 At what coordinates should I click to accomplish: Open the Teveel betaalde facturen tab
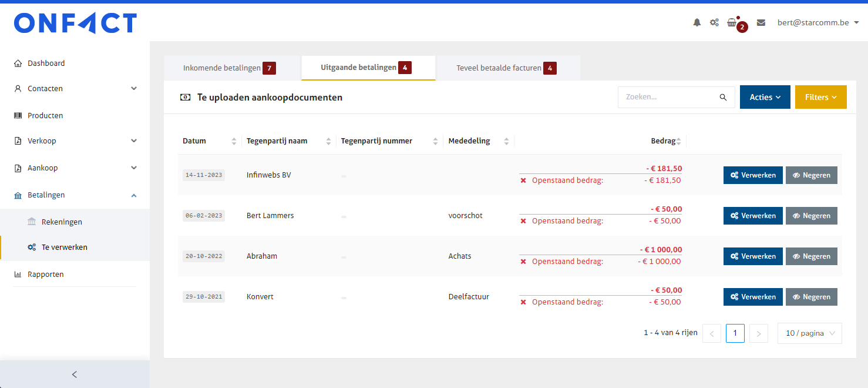coord(499,68)
